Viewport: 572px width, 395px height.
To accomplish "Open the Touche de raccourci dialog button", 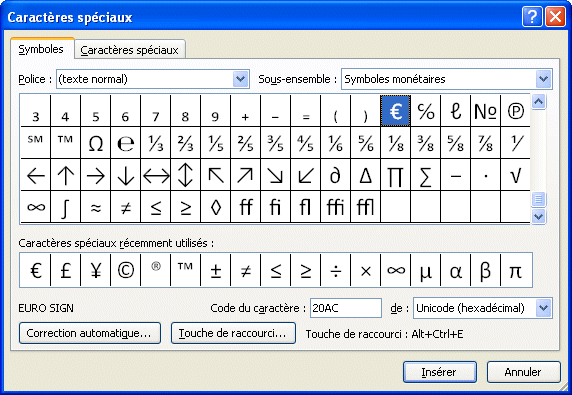I will pyautogui.click(x=233, y=333).
